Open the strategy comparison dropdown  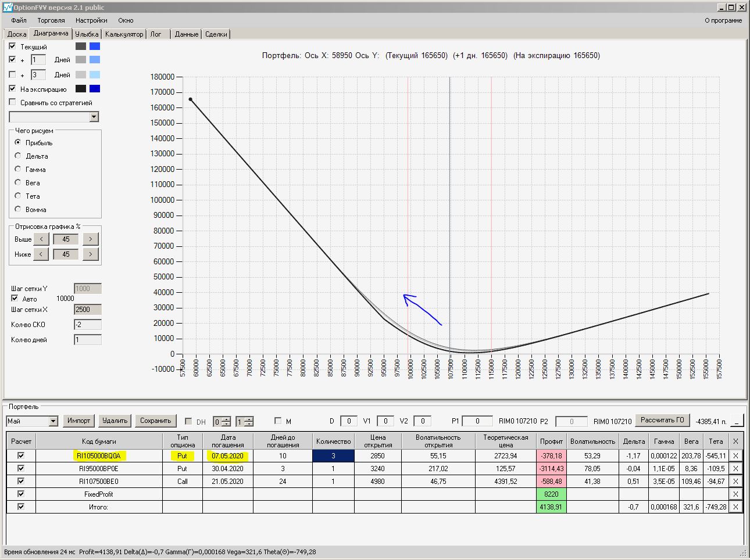click(x=94, y=117)
